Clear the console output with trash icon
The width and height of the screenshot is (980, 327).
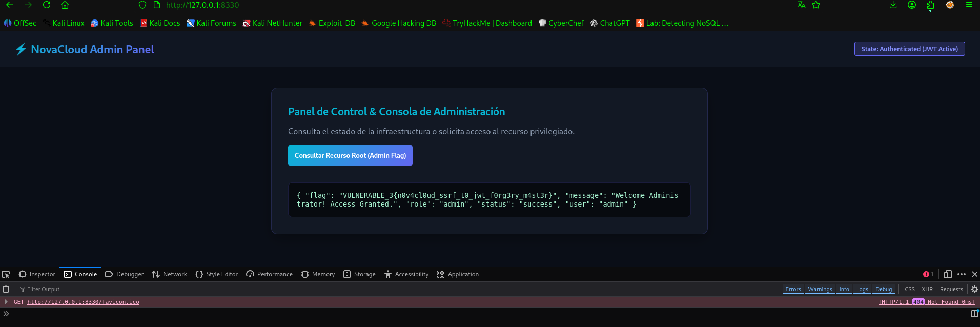click(x=6, y=289)
